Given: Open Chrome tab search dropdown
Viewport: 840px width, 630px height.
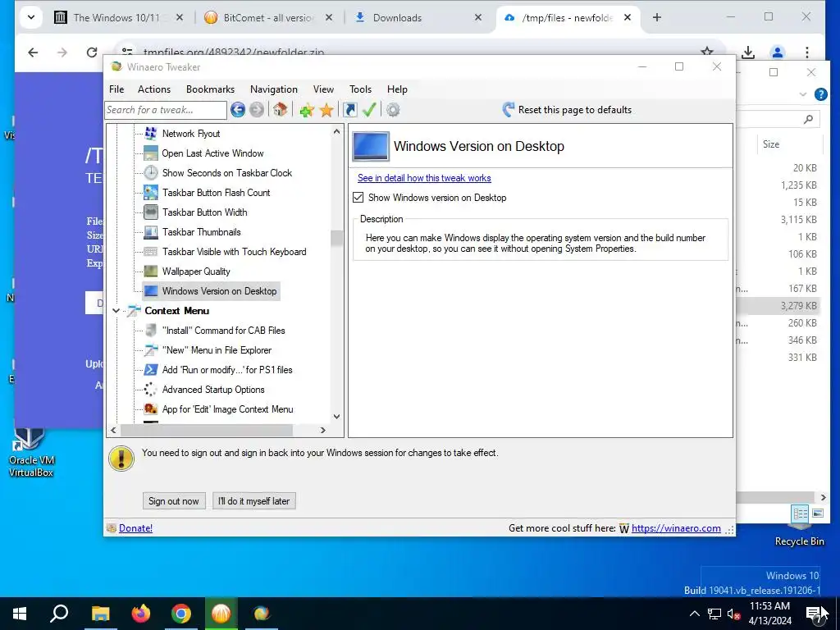Looking at the screenshot, I should [31, 18].
